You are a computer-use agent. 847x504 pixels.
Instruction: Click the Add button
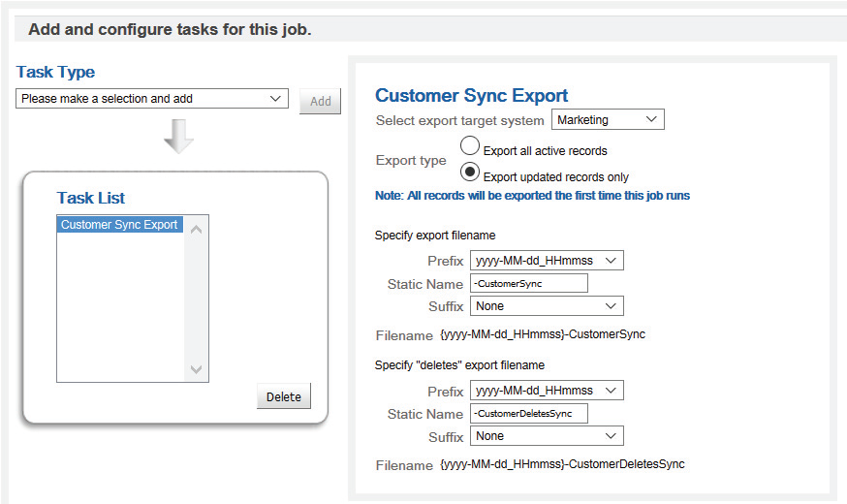click(x=321, y=101)
